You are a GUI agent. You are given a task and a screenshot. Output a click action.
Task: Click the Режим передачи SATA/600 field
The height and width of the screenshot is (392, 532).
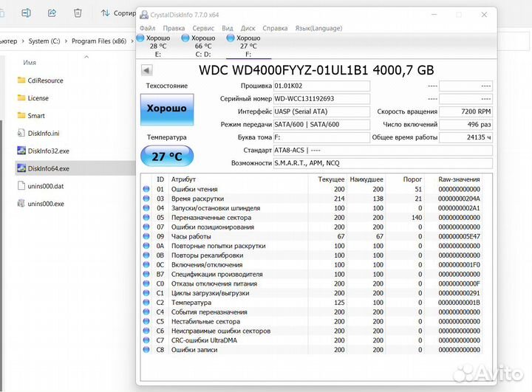click(x=321, y=125)
